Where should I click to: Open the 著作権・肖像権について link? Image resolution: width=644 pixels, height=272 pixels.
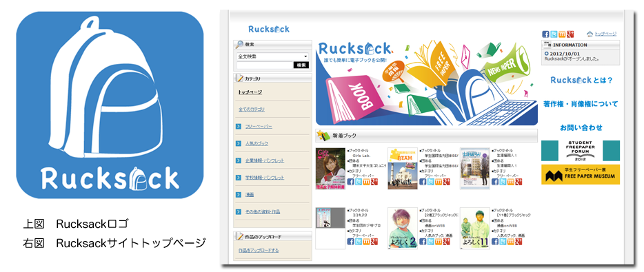581,104
